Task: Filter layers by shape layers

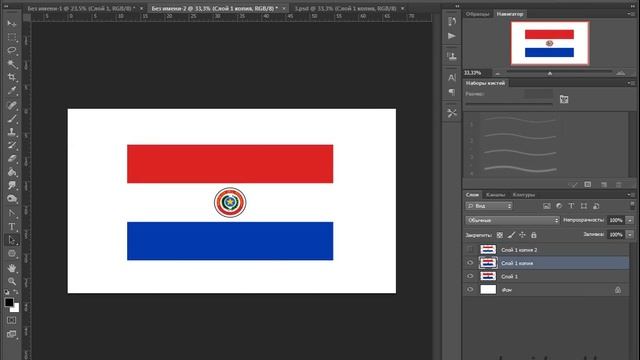Action: tap(584, 206)
